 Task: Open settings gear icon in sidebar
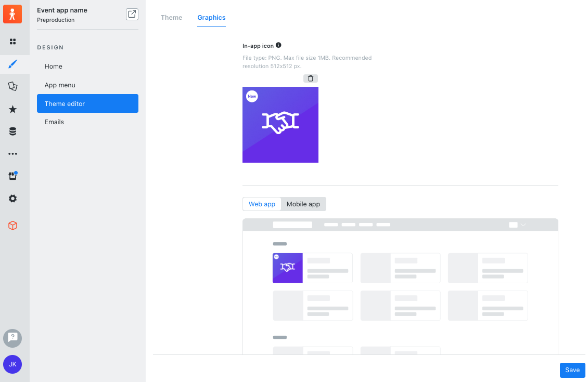13,199
